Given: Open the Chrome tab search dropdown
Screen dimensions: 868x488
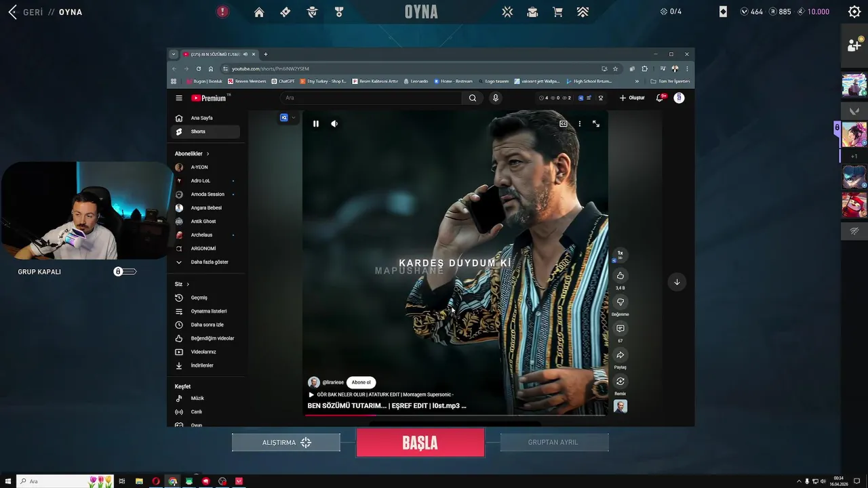Looking at the screenshot, I should [174, 54].
